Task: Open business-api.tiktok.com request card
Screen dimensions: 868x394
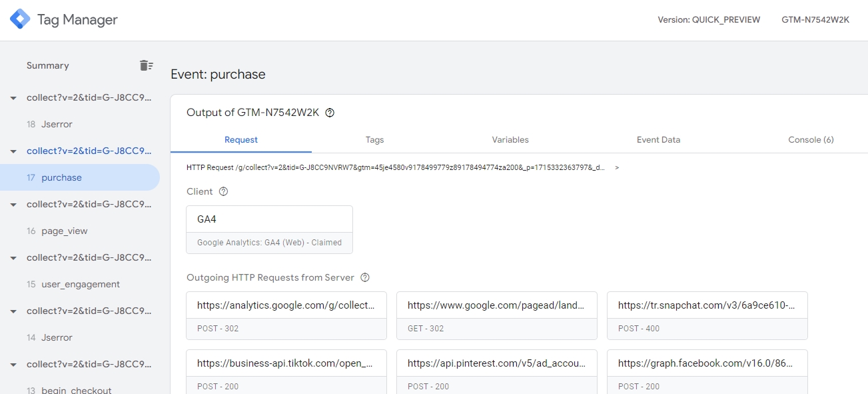Action: 286,371
